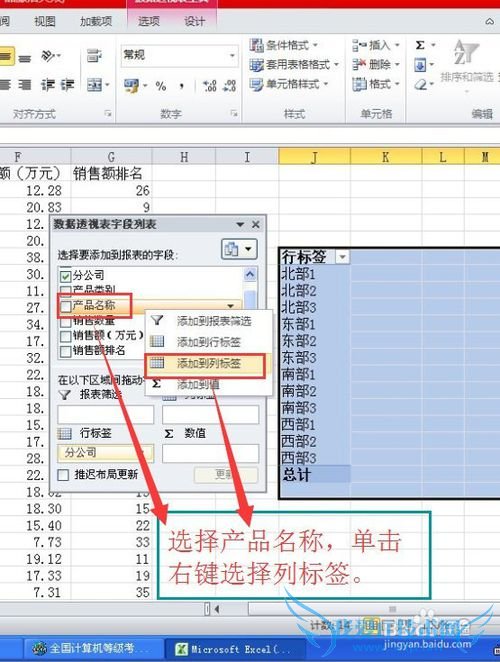Viewport: 500px width, 662px height.
Task: Click the decrease decimal icon
Action: 229,86
